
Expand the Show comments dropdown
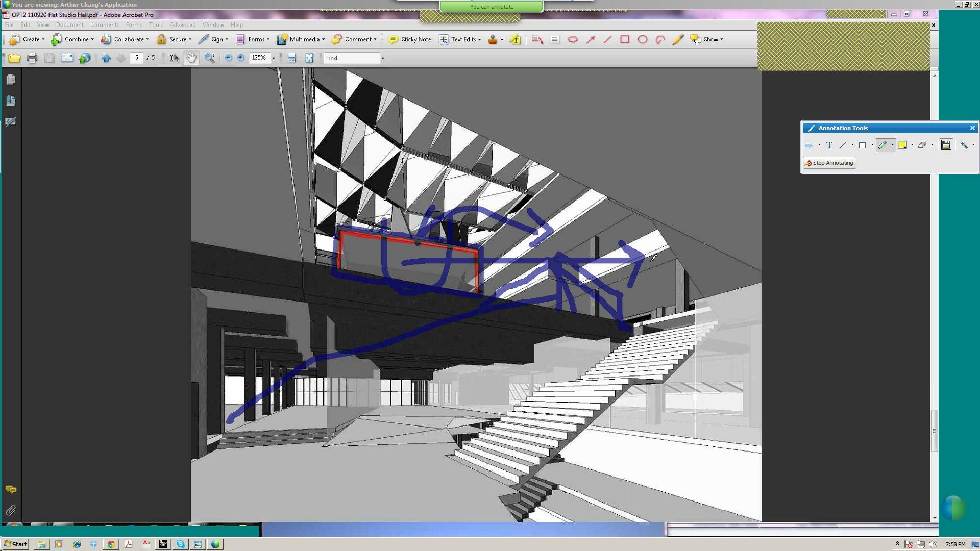(721, 40)
